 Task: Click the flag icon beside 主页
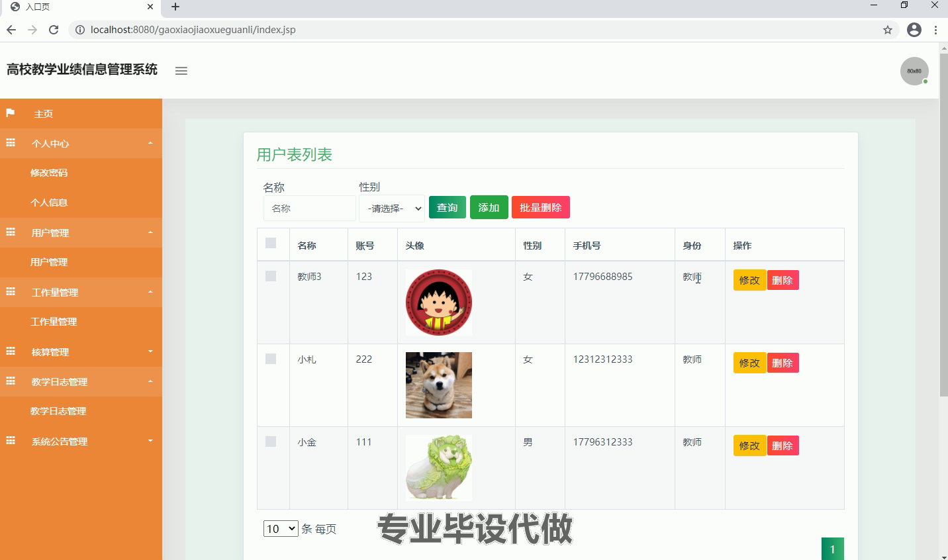click(x=10, y=113)
